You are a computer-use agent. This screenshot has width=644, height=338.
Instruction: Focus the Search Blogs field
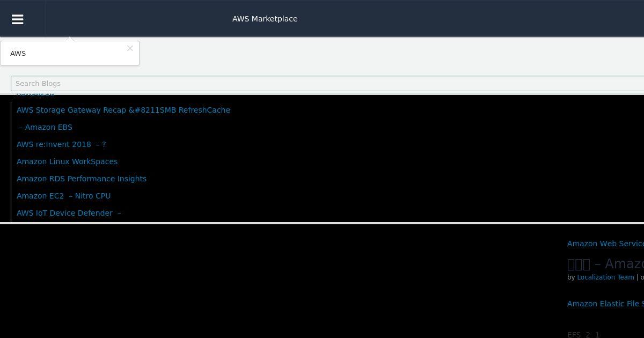pyautogui.click(x=327, y=83)
